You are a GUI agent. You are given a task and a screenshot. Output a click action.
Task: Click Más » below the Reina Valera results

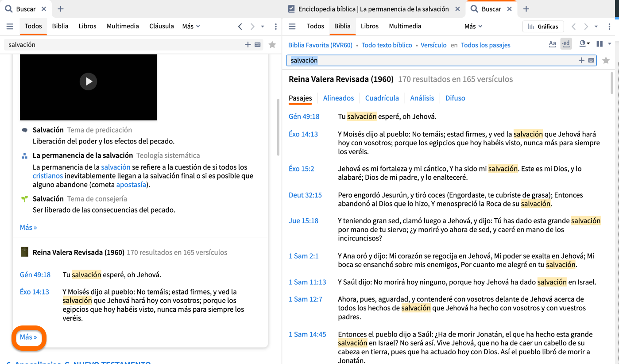pos(28,337)
